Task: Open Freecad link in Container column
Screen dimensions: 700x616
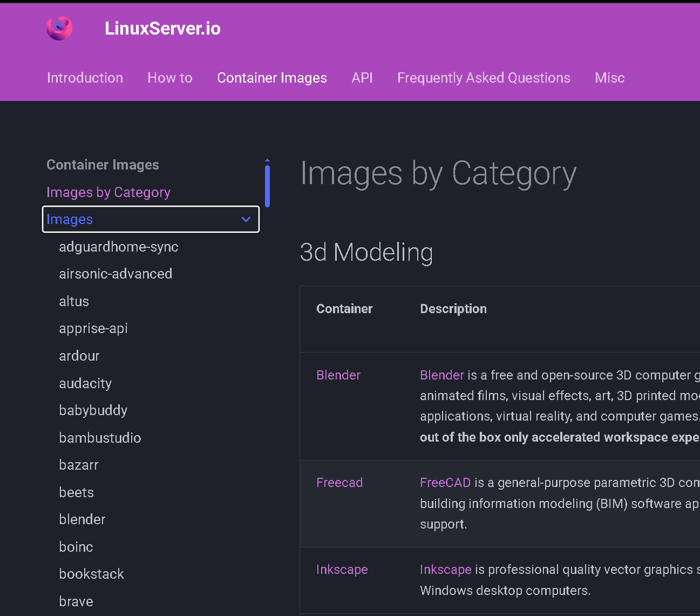Action: (x=339, y=483)
